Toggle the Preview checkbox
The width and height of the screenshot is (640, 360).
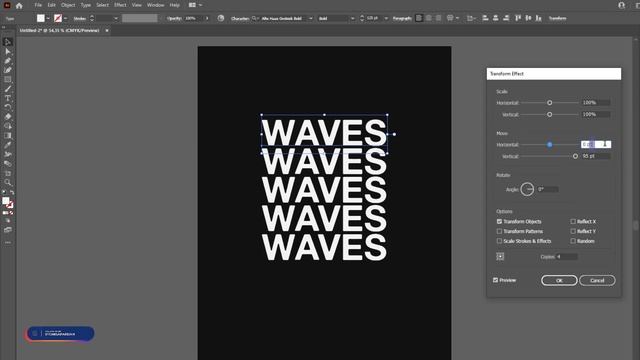coord(496,280)
